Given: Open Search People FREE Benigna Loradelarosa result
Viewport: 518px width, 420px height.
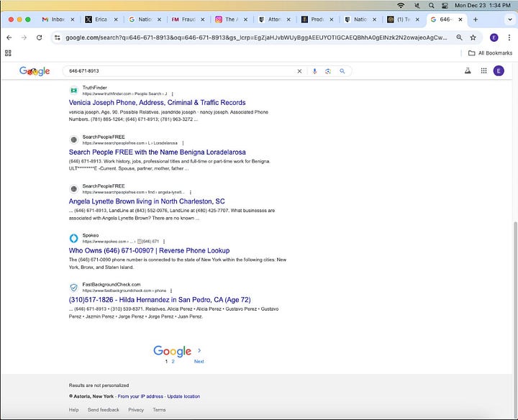Looking at the screenshot, I should pyautogui.click(x=158, y=152).
